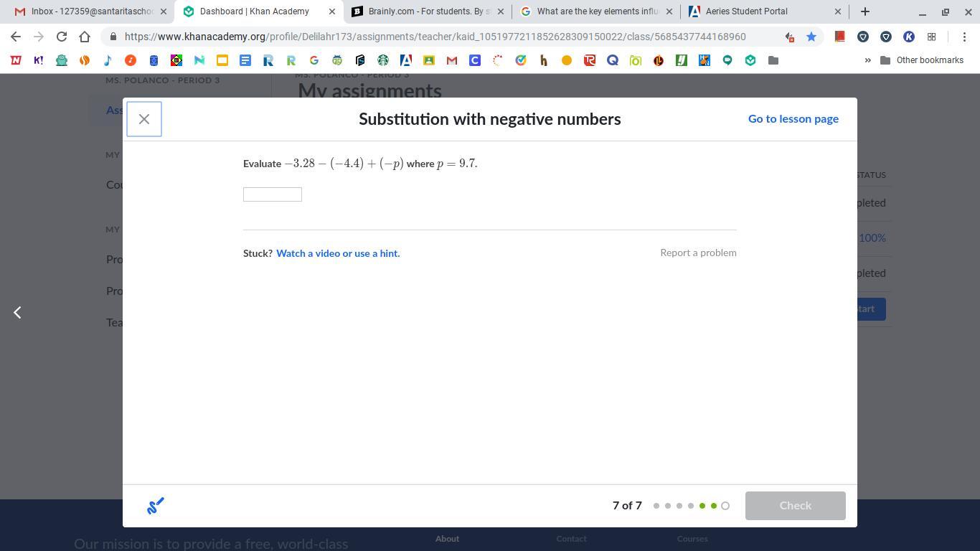Open the About footer link
The image size is (980, 551).
(447, 539)
